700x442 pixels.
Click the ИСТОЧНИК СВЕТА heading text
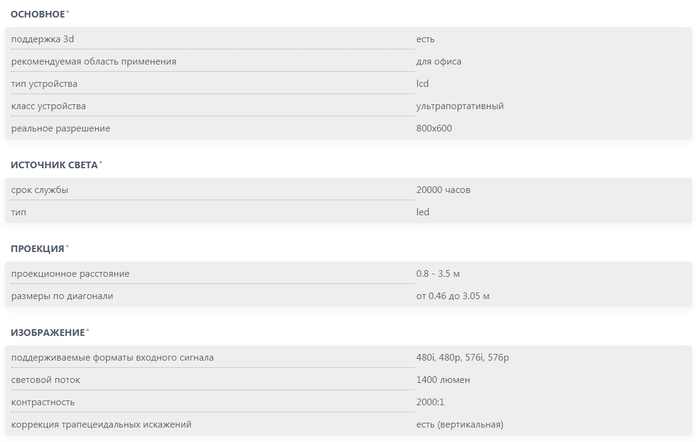[53, 164]
